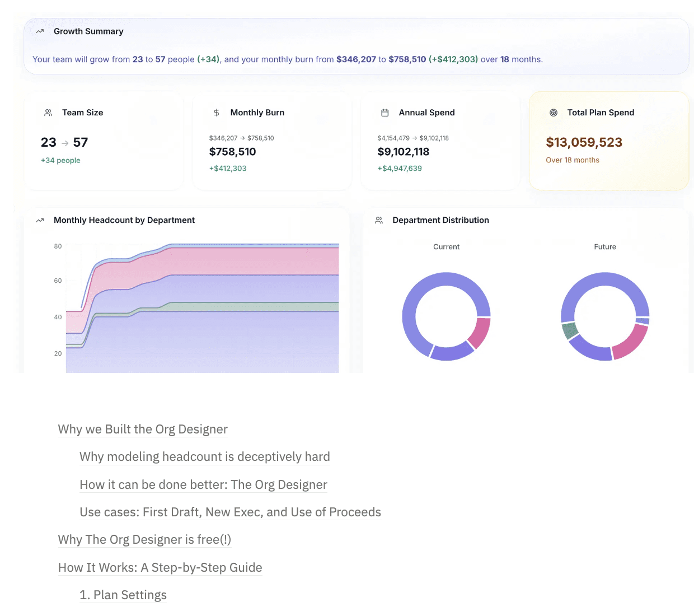The image size is (694, 616).
Task: Go to 'Why modeling headcount is deceptively hard'
Action: (x=204, y=456)
